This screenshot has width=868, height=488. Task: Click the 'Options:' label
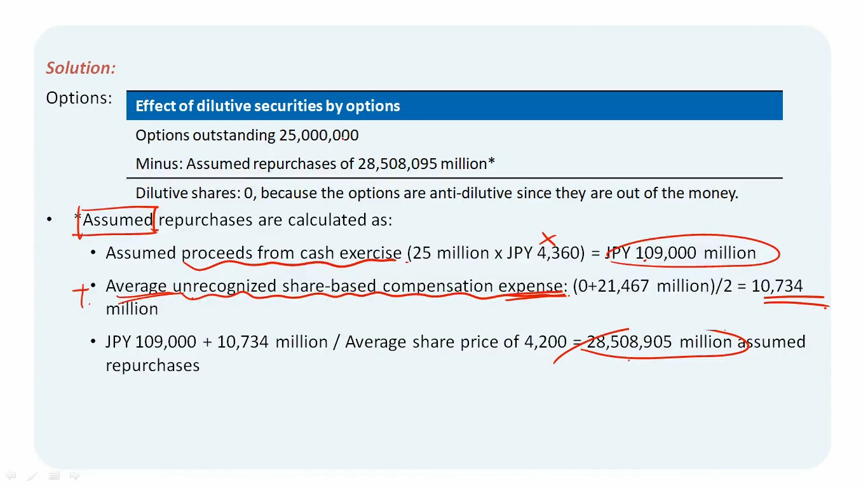79,98
